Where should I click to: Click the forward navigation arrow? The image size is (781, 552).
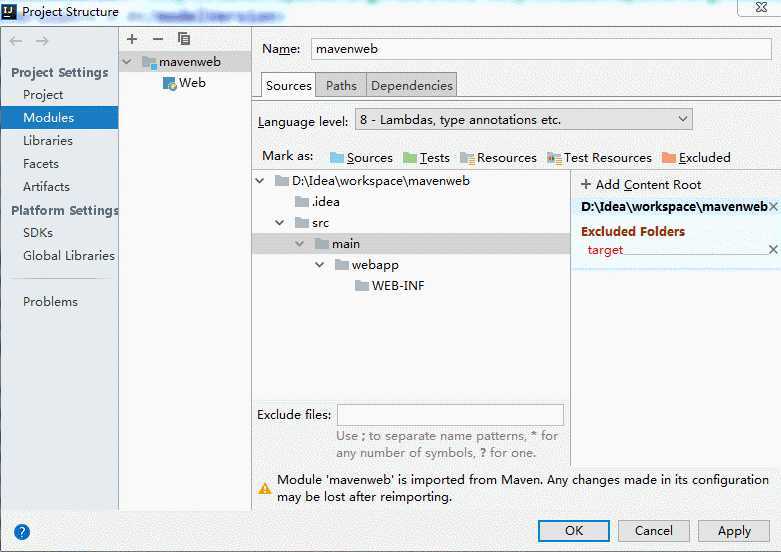[x=42, y=41]
